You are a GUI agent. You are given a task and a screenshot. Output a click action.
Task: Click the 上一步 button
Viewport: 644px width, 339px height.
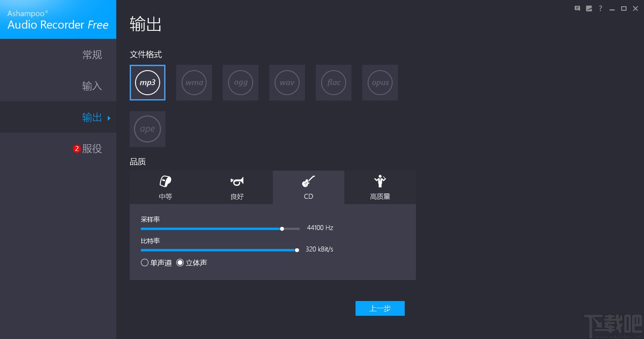[x=380, y=308]
